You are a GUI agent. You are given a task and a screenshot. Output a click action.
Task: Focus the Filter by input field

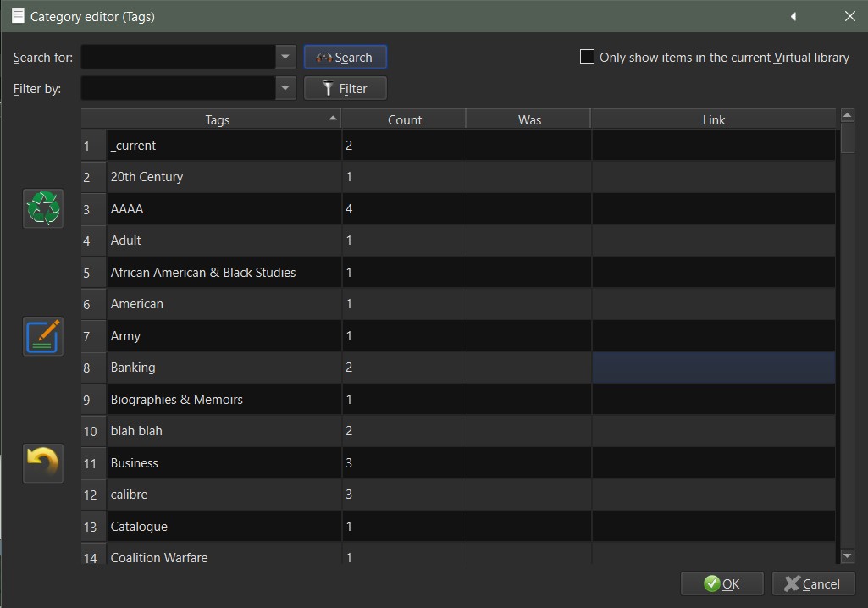tap(178, 88)
